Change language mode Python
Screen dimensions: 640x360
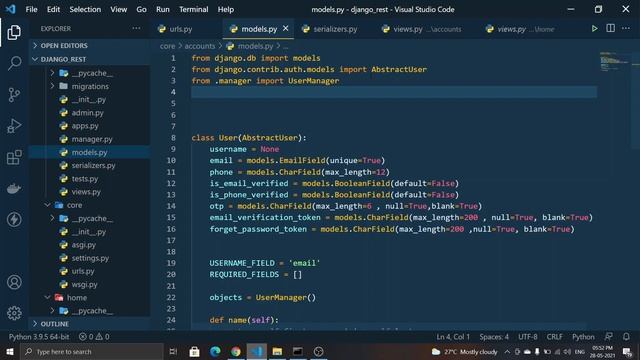pyautogui.click(x=583, y=337)
